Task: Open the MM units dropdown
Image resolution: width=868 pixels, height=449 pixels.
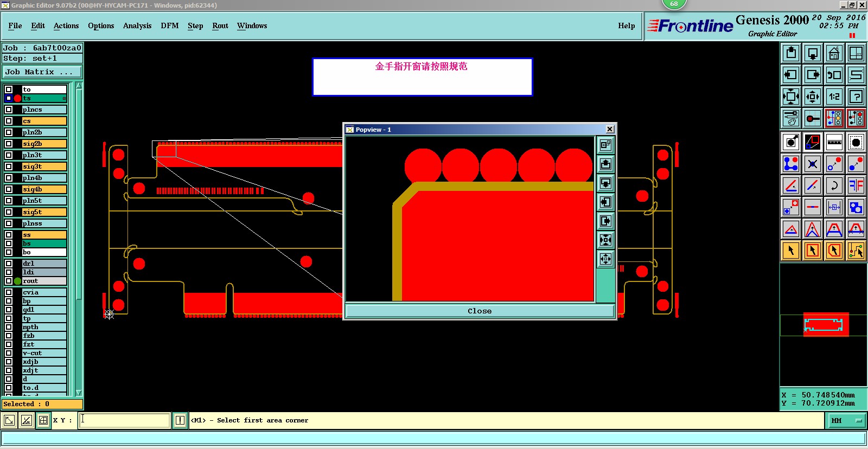Action: [x=846, y=420]
